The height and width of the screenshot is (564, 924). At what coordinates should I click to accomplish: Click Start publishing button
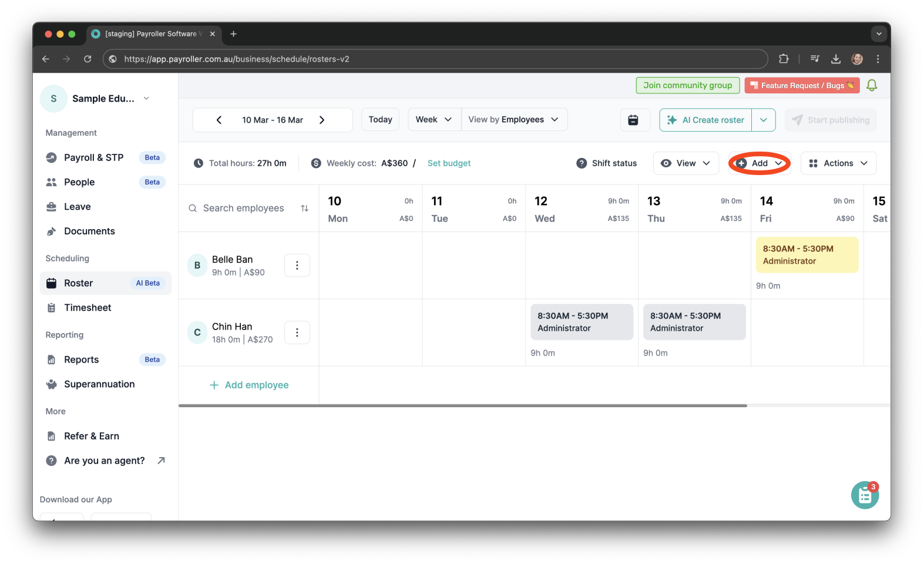(831, 120)
